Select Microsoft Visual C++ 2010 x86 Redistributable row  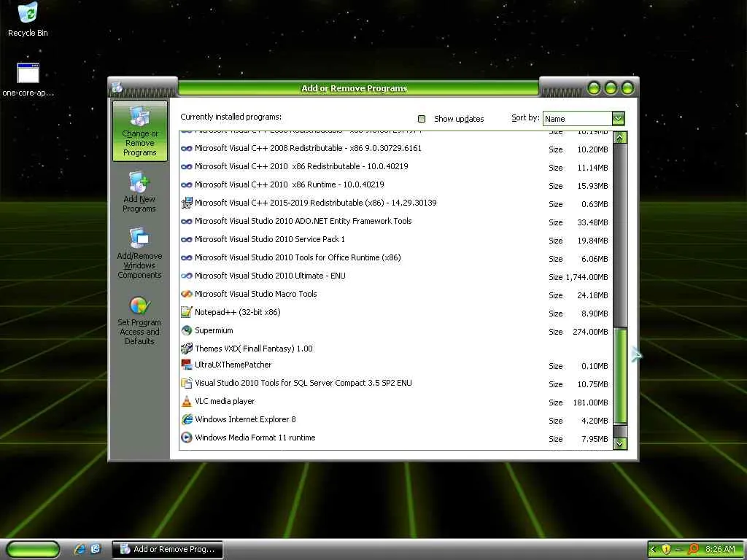(x=395, y=167)
